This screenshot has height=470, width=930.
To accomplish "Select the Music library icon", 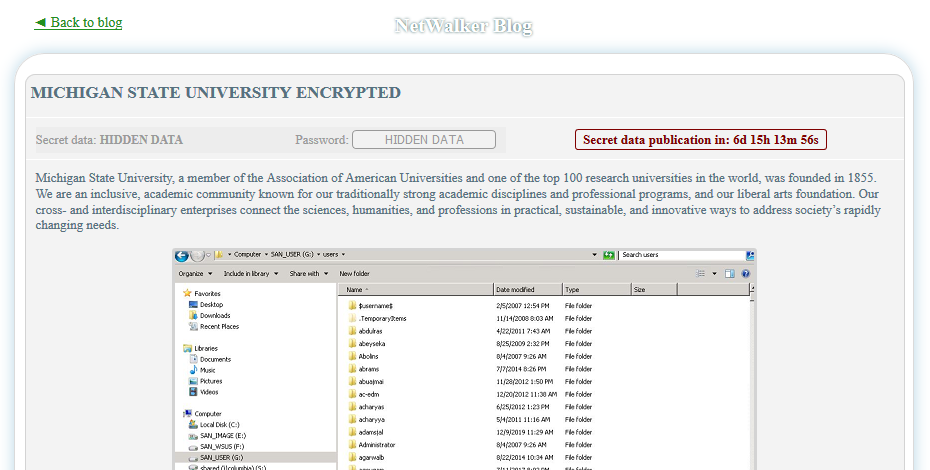I will pos(192,370).
